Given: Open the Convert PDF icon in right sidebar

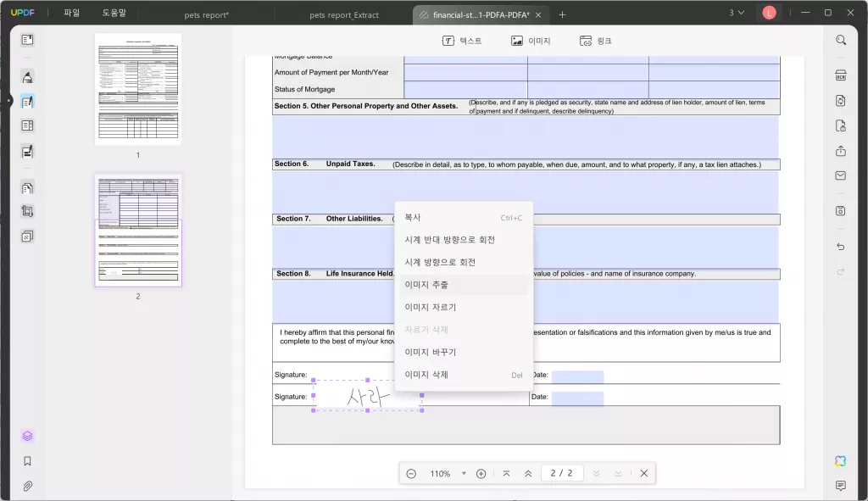Looking at the screenshot, I should click(x=841, y=101).
